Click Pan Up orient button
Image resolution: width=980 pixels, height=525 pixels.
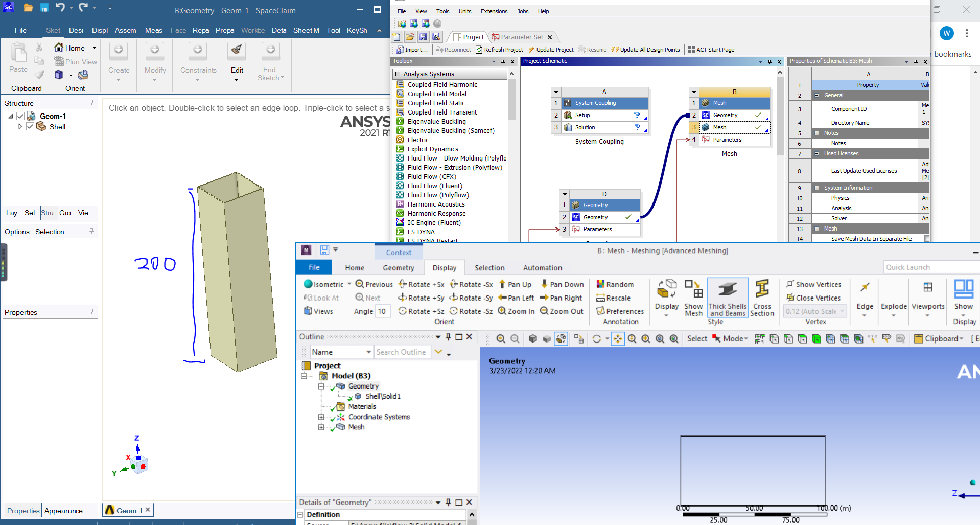(515, 284)
